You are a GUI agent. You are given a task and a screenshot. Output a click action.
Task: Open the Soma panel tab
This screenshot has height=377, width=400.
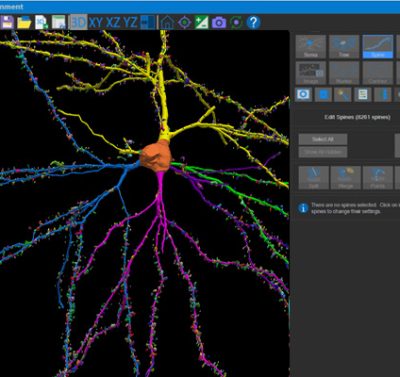click(311, 47)
